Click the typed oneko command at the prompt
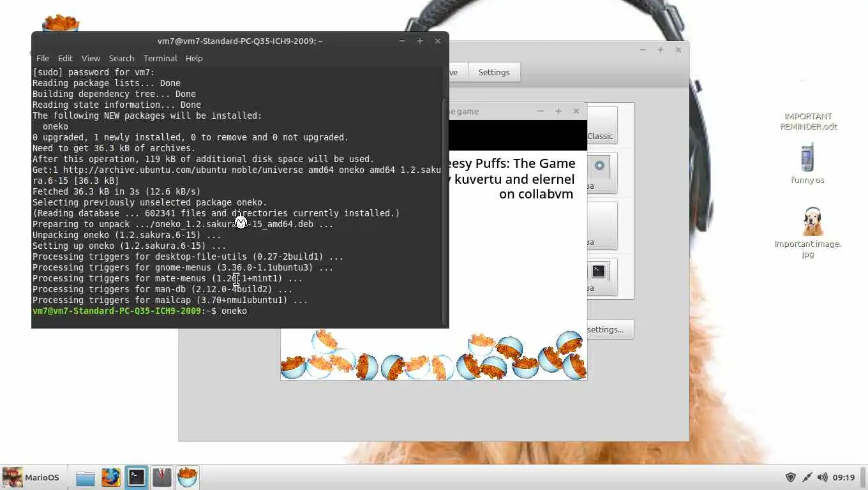This screenshot has width=868, height=490. pyautogui.click(x=234, y=311)
